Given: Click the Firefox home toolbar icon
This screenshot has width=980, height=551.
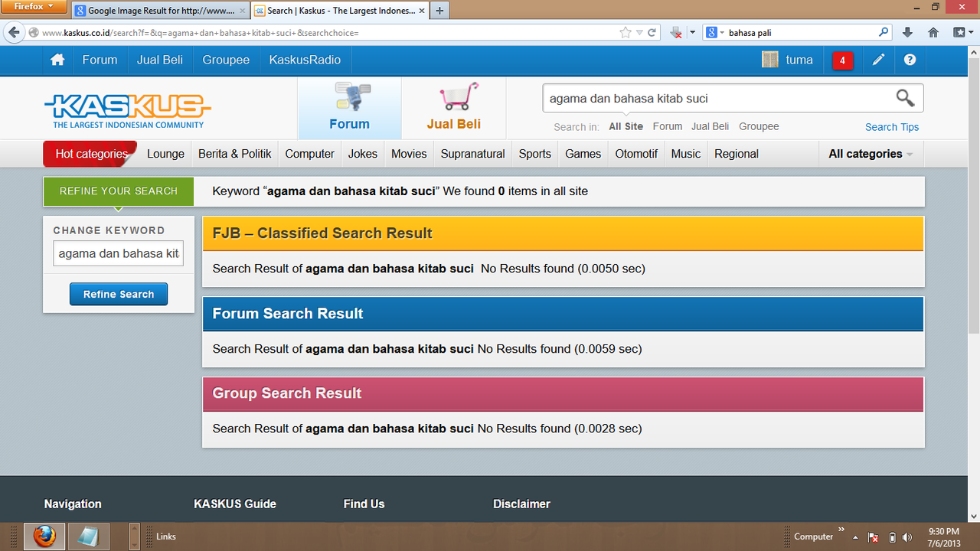Looking at the screenshot, I should tap(933, 33).
